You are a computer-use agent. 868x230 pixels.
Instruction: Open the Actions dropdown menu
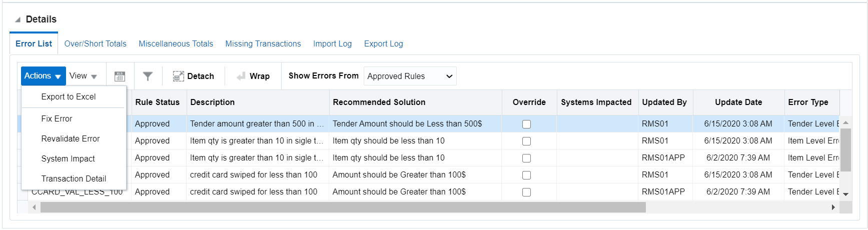coord(43,76)
